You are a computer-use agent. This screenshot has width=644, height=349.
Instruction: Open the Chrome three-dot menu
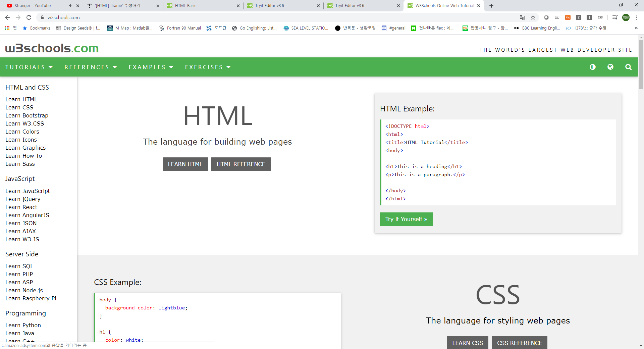[x=637, y=17]
